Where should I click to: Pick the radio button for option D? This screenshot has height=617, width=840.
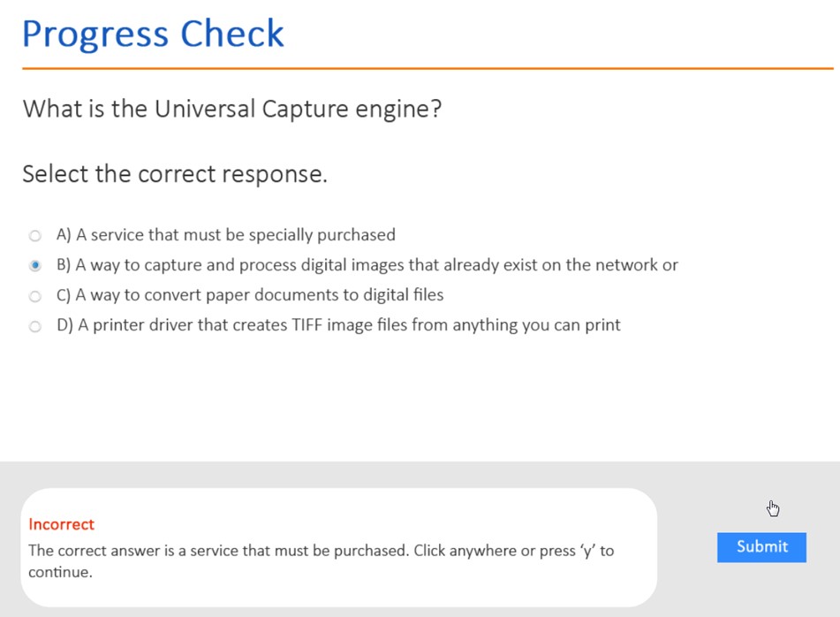coord(35,326)
